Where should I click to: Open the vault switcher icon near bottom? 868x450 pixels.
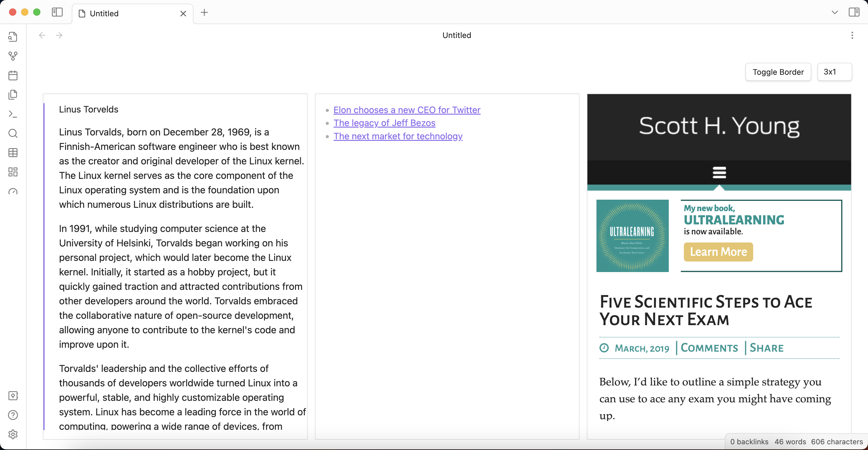coord(13,396)
